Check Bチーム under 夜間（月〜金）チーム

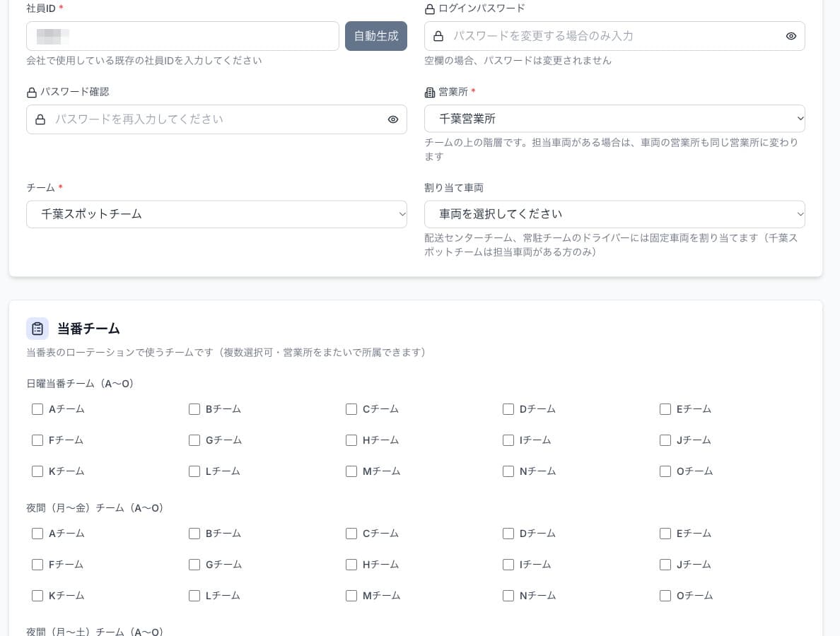(x=194, y=534)
